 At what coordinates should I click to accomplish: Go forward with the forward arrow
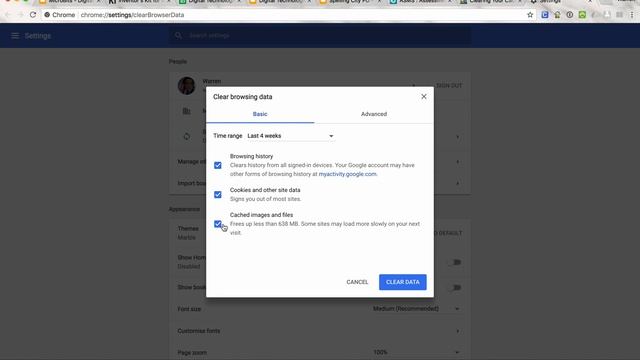[x=20, y=15]
